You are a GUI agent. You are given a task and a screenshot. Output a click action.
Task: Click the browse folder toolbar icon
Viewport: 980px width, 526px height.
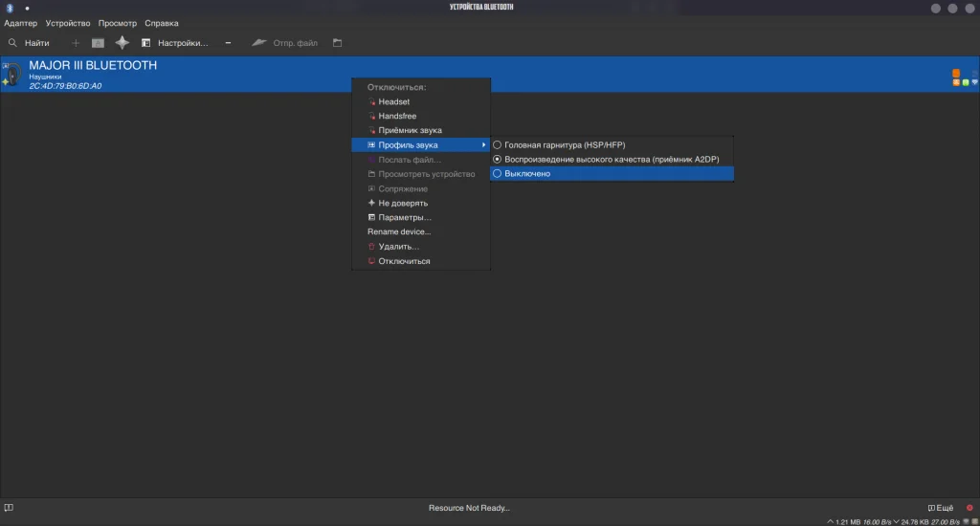338,43
